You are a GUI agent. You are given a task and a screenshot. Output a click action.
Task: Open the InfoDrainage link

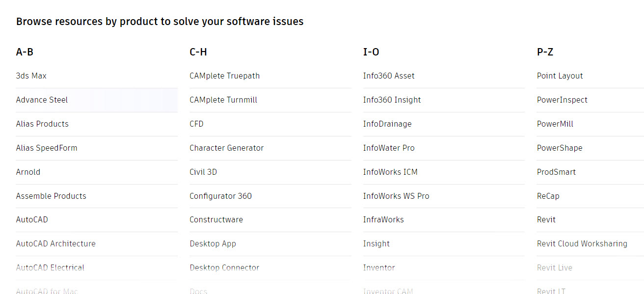[x=387, y=124]
